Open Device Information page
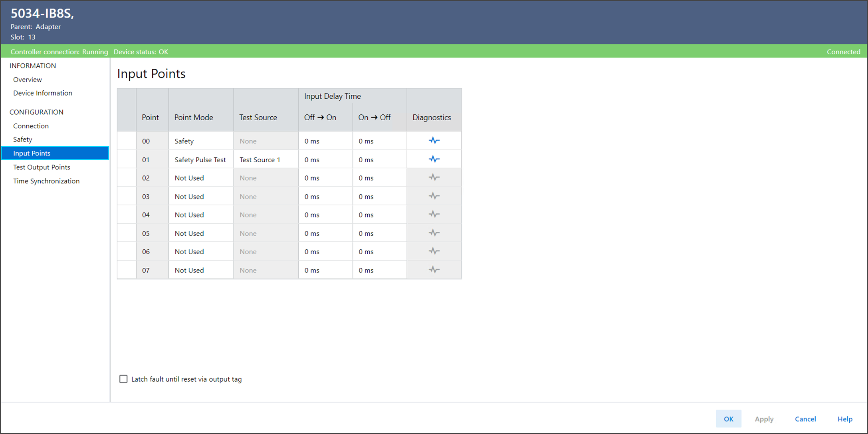The height and width of the screenshot is (434, 868). pos(43,93)
